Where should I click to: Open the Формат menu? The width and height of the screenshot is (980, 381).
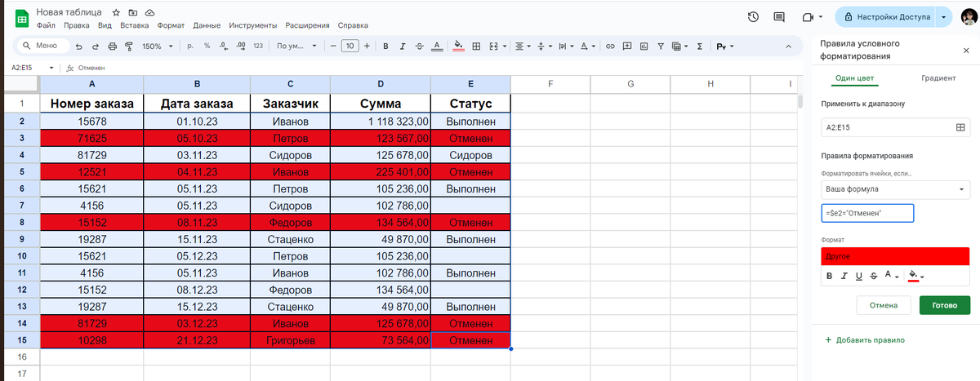coord(171,25)
